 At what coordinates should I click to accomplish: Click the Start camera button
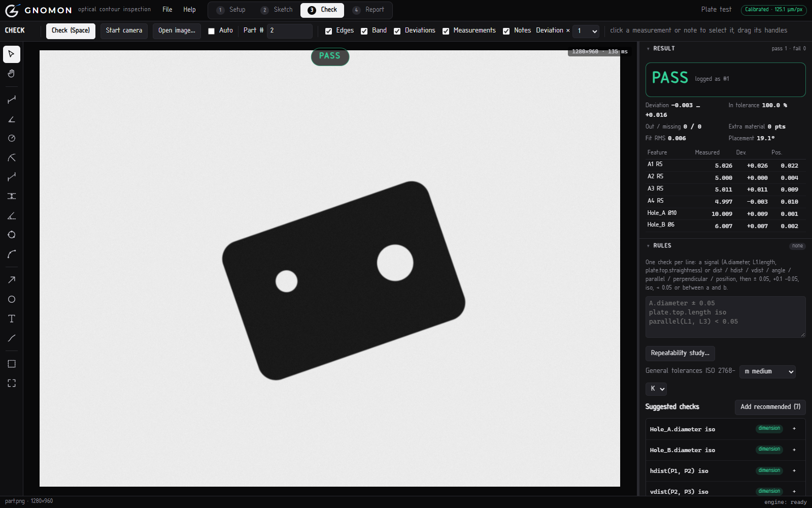point(124,31)
